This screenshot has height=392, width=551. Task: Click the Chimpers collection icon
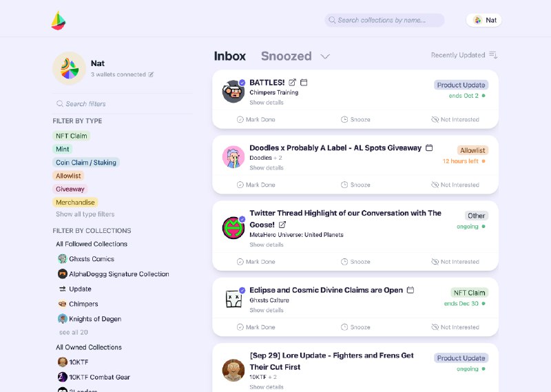tap(62, 304)
